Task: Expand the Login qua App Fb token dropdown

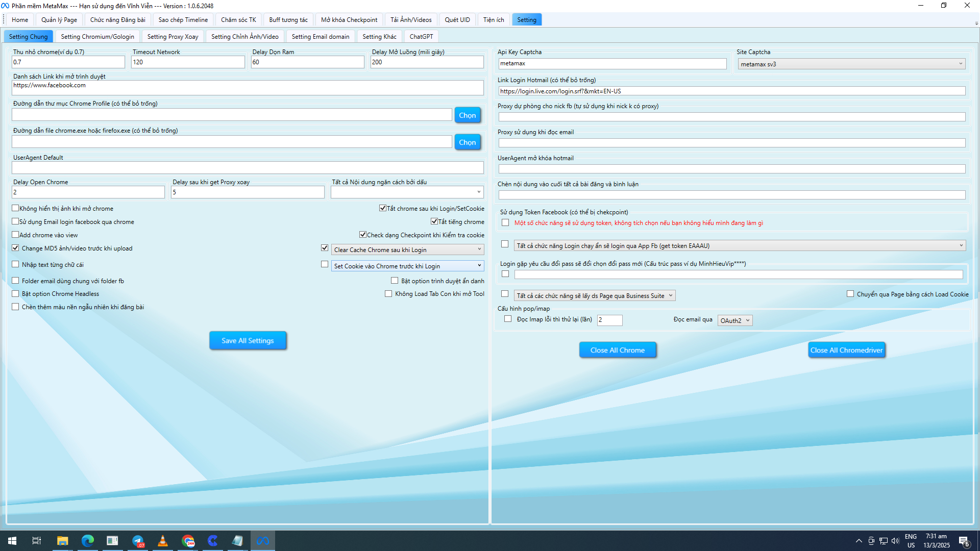Action: [740, 245]
